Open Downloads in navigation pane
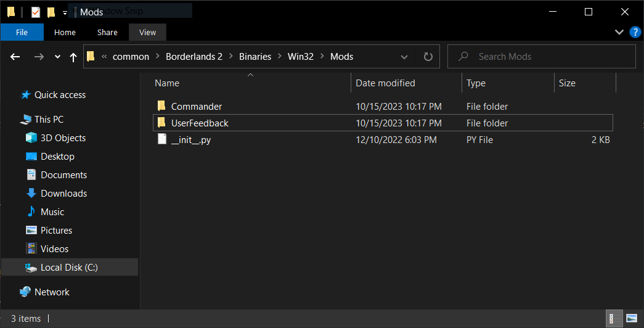Viewport: 644px width, 328px height. [x=63, y=193]
